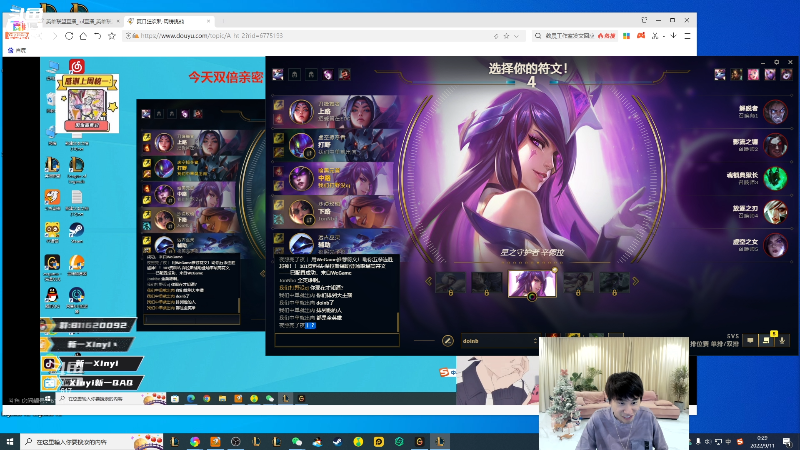
Task: Open notification-badged icon beside microphone
Action: coord(766,340)
